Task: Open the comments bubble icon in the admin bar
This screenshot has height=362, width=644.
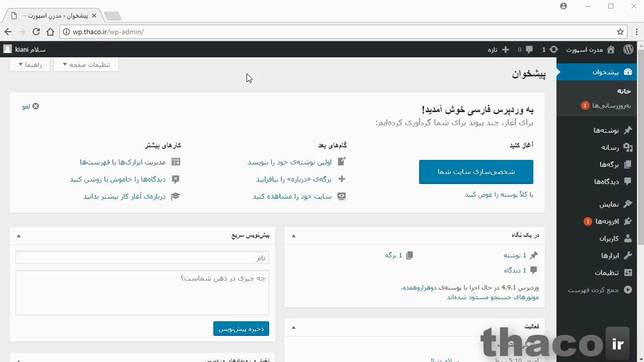Action: (529, 49)
